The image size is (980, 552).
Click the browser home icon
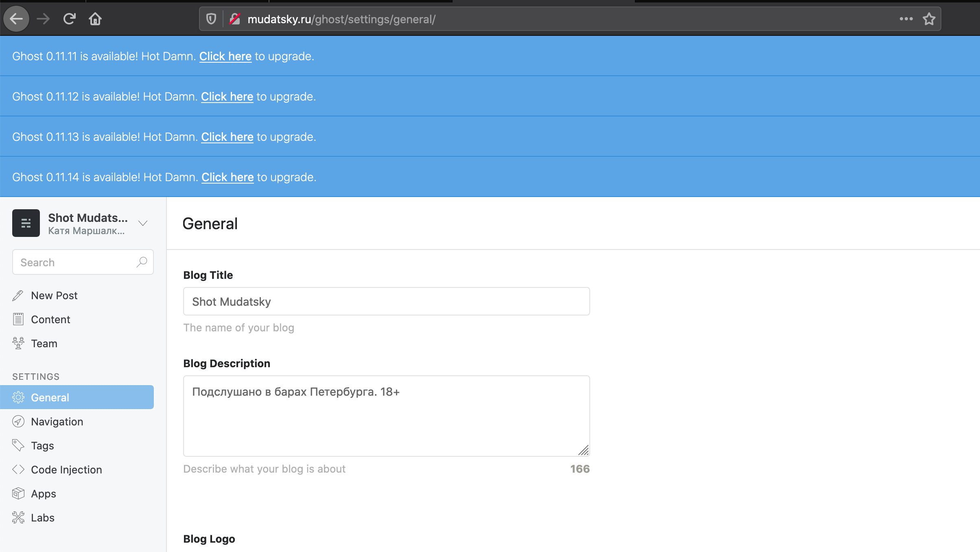pyautogui.click(x=95, y=19)
